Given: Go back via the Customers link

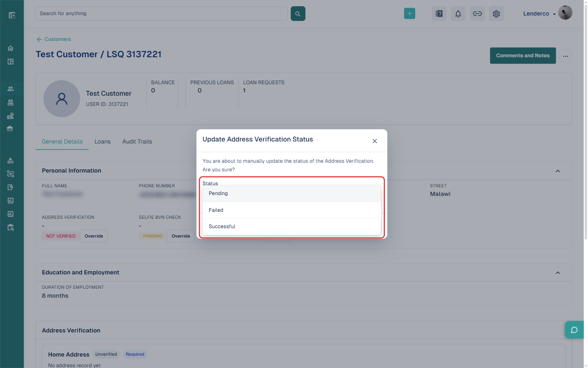Looking at the screenshot, I should [54, 39].
